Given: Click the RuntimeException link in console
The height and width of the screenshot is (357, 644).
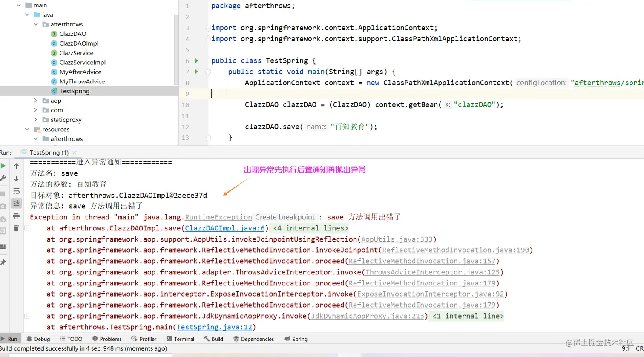Looking at the screenshot, I should point(218,217).
